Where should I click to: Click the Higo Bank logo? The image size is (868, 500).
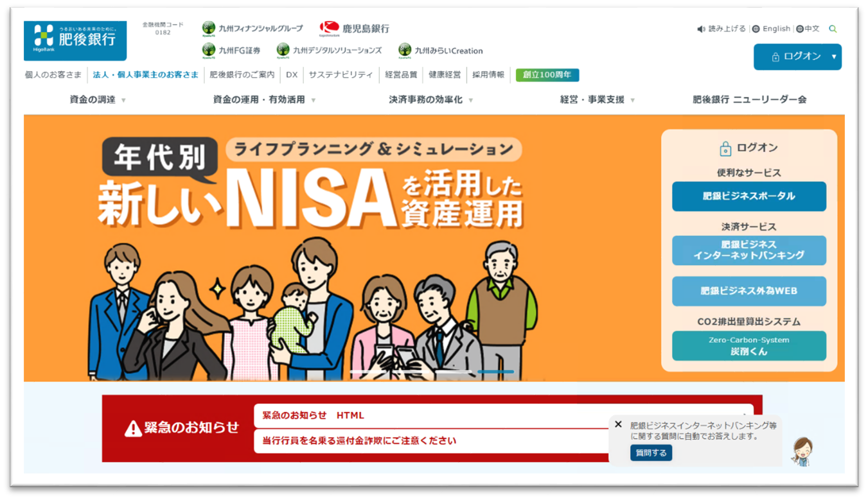click(x=75, y=40)
